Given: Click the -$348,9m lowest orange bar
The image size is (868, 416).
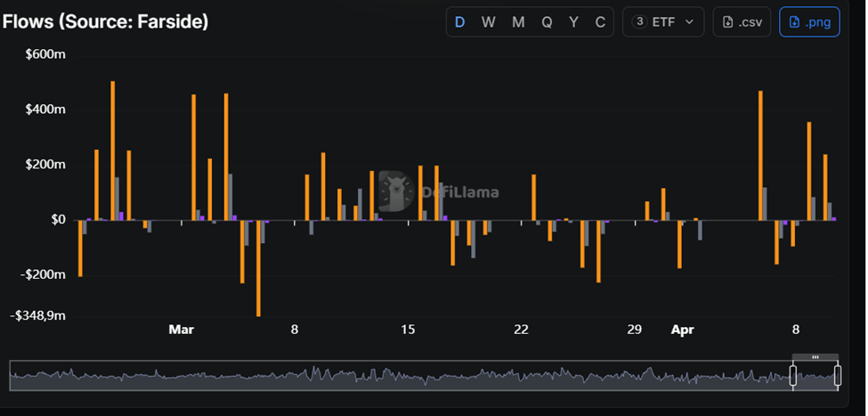Looking at the screenshot, I should click(x=258, y=268).
